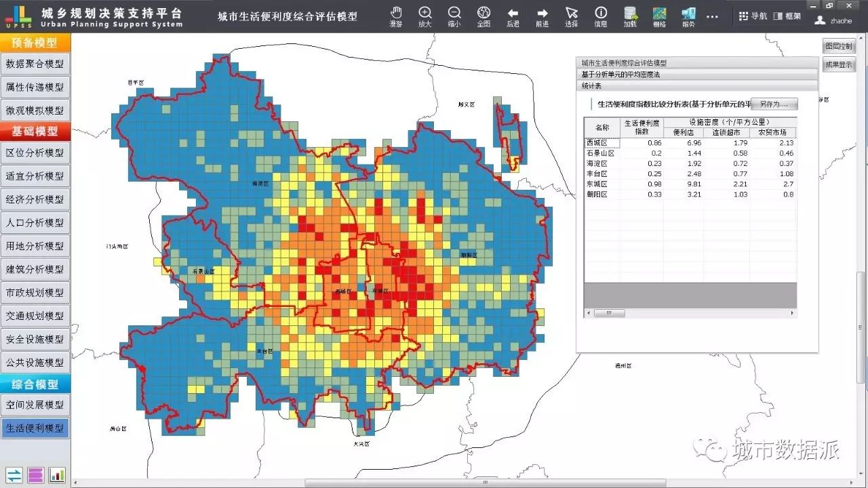Image resolution: width=868 pixels, height=488 pixels.
Task: Open the 人口分析模型 model
Action: point(35,222)
